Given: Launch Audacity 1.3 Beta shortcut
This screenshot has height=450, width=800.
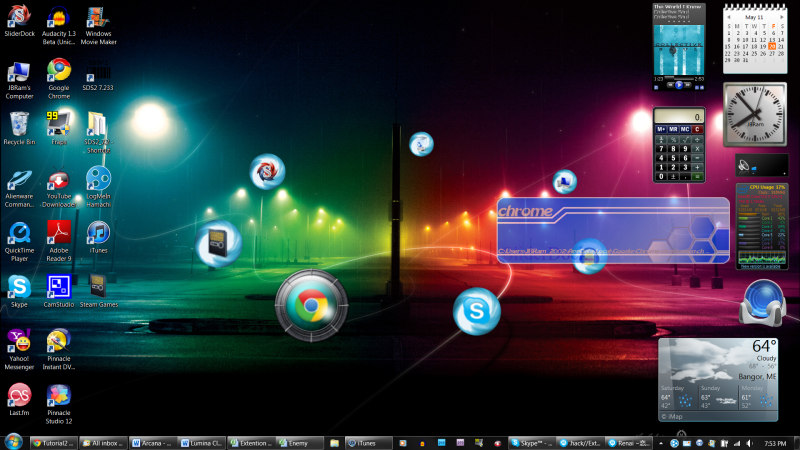Looking at the screenshot, I should pos(59,26).
